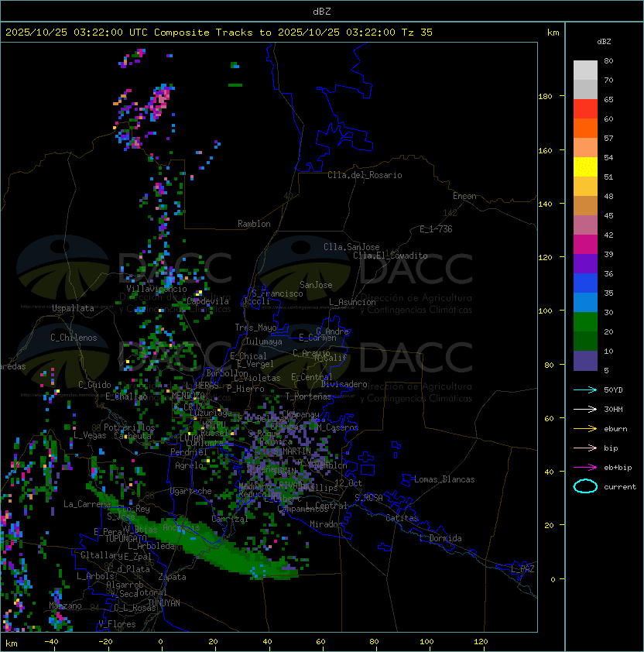Click the 'eb+bip' legend label
This screenshot has width=644, height=652.
point(618,468)
